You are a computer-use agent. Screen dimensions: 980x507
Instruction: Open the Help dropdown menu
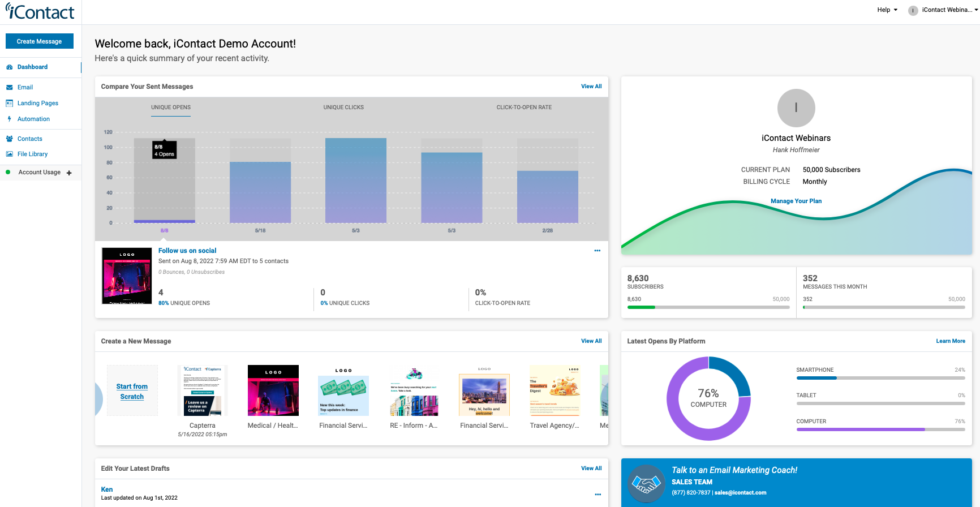(x=887, y=10)
